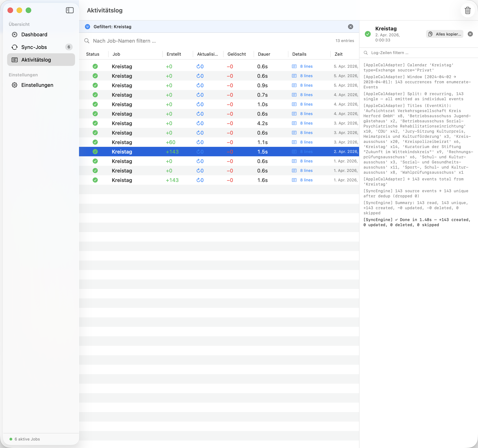Open Dashboard from the sidebar

point(34,35)
